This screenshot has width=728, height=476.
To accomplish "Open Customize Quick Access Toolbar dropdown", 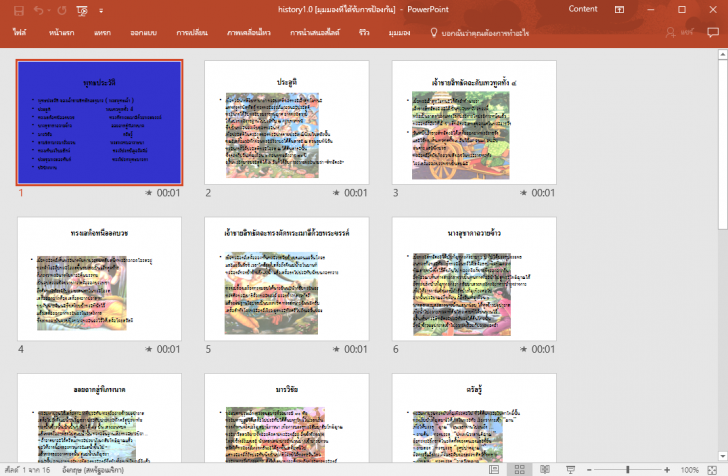I will 101,11.
